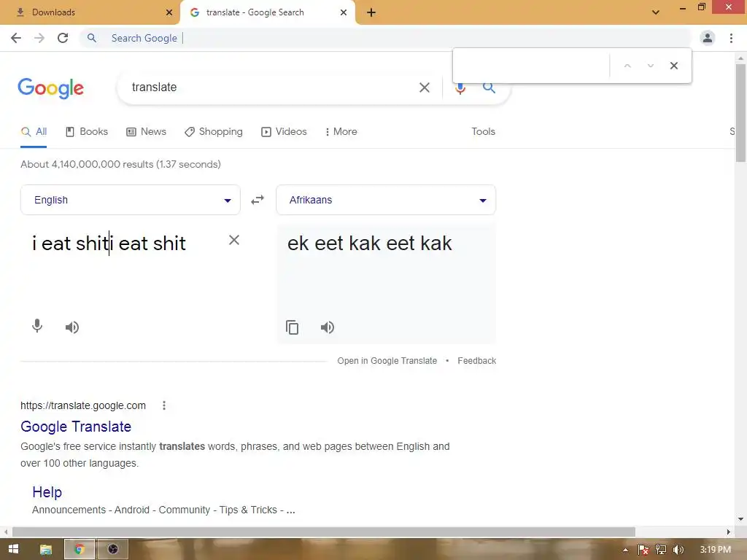The image size is (747, 560).
Task: Switch to Shopping results tab
Action: (214, 132)
